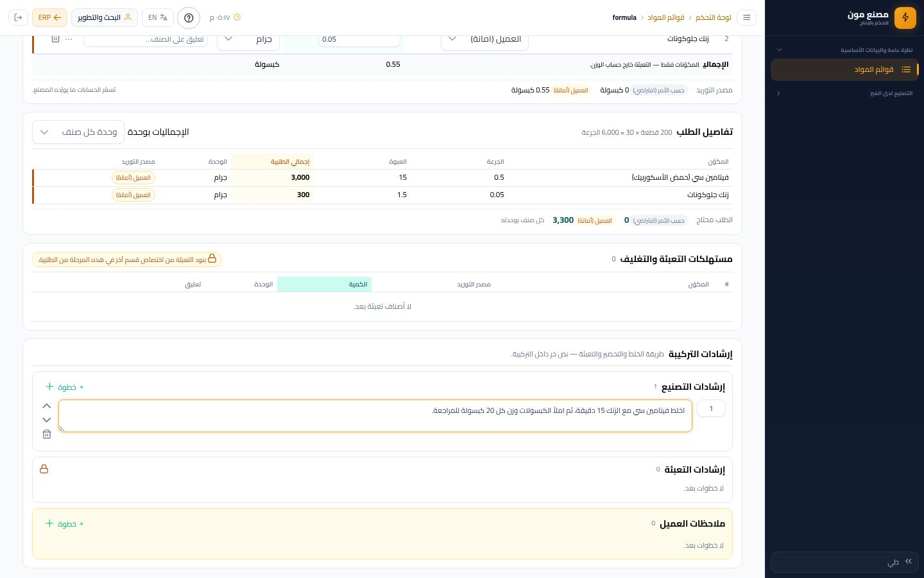Click the lightning bolt app logo
Screen dimensions: 924x578
905,18
